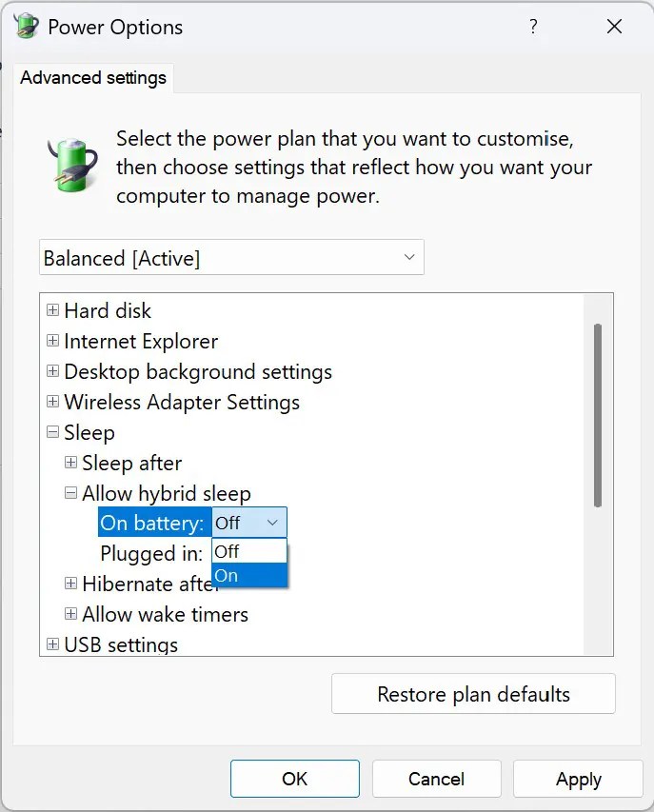654x812 pixels.
Task: Expand the Hibernate after setting
Action: tap(70, 584)
